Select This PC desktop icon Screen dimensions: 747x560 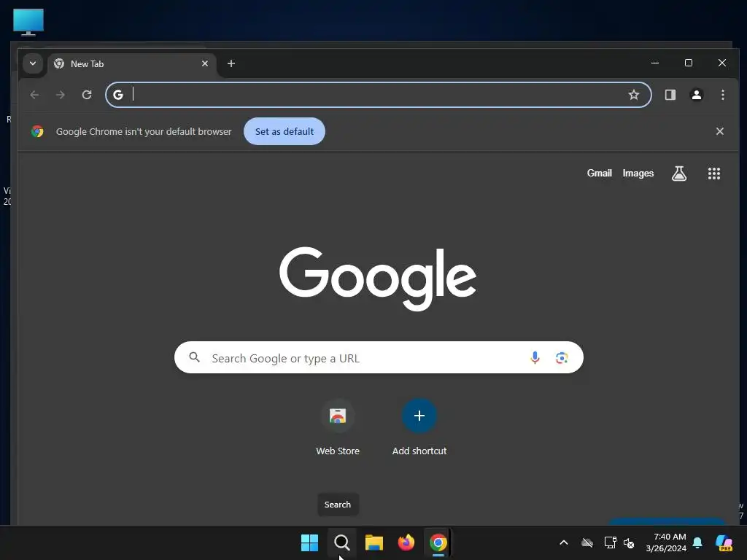click(28, 22)
